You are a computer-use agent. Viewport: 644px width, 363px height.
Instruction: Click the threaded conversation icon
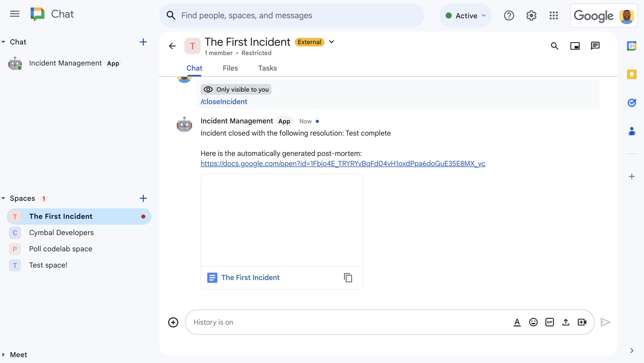coord(595,46)
